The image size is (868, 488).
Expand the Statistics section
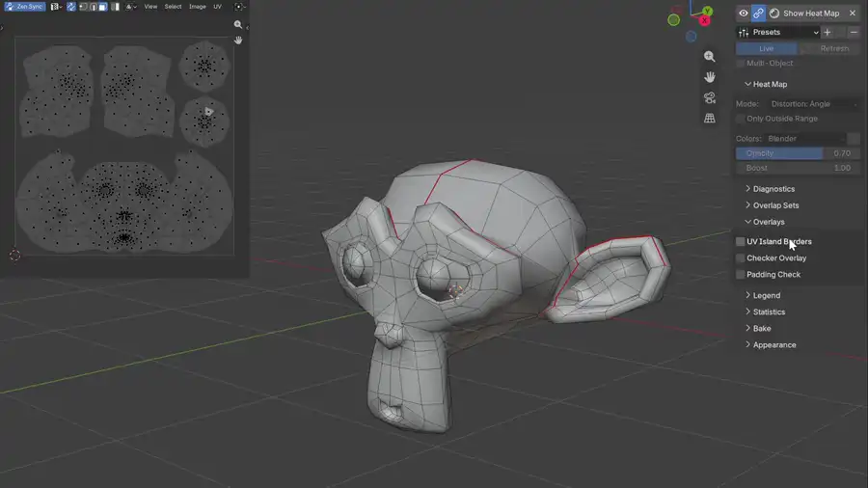pyautogui.click(x=765, y=312)
